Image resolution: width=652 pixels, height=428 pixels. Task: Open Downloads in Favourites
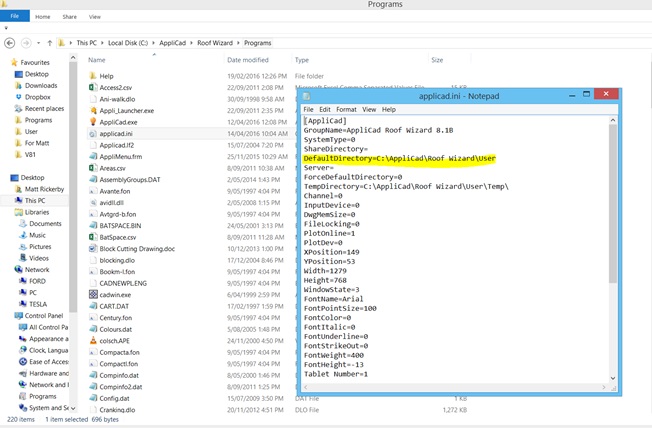41,85
